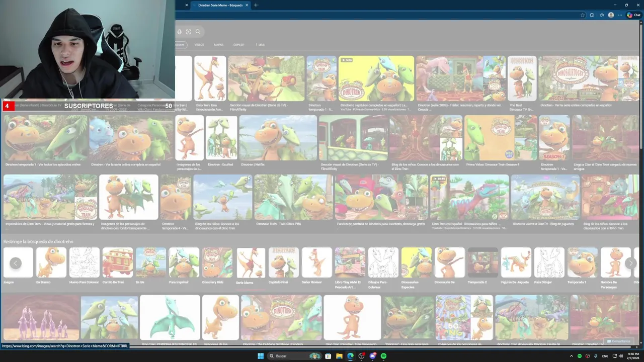Click the refresh icon in browser toolbar
The width and height of the screenshot is (644, 362).
(592, 15)
